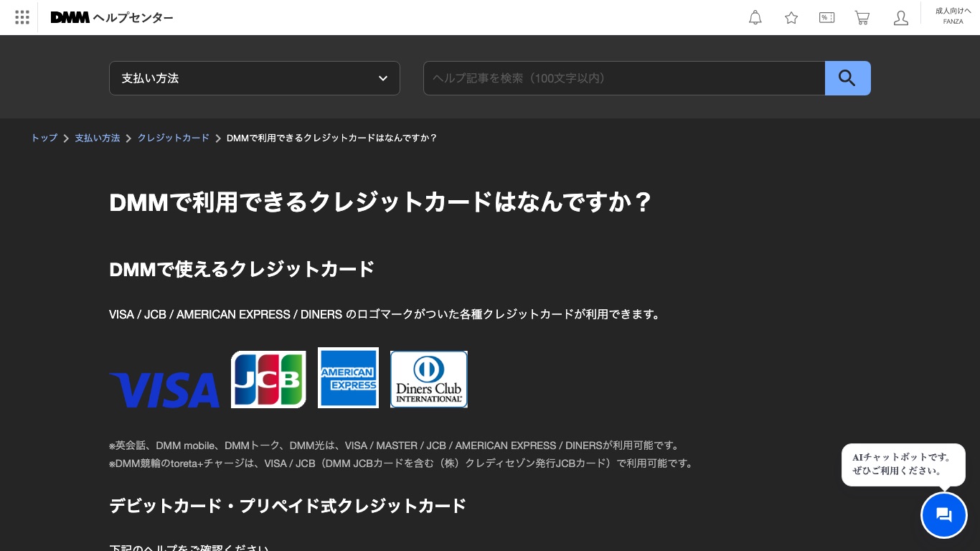Switch to adult FANZA site link
This screenshot has height=551, width=980.
click(x=953, y=16)
